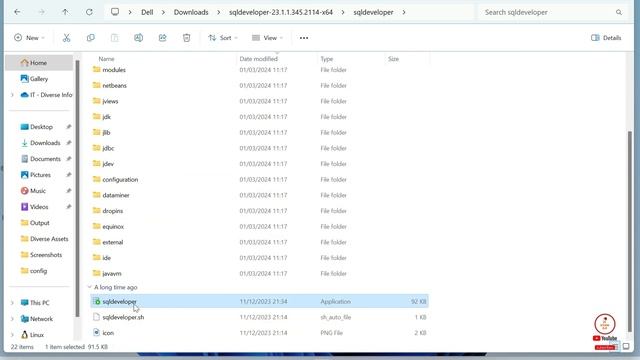The height and width of the screenshot is (360, 640).
Task: Click the Share icon in toolbar
Action: tap(162, 38)
